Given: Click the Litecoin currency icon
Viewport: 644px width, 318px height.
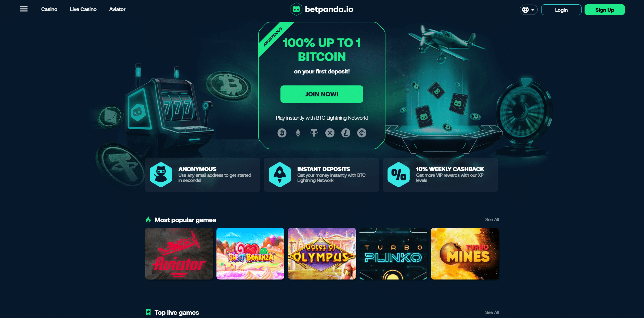Looking at the screenshot, I should pyautogui.click(x=346, y=133).
